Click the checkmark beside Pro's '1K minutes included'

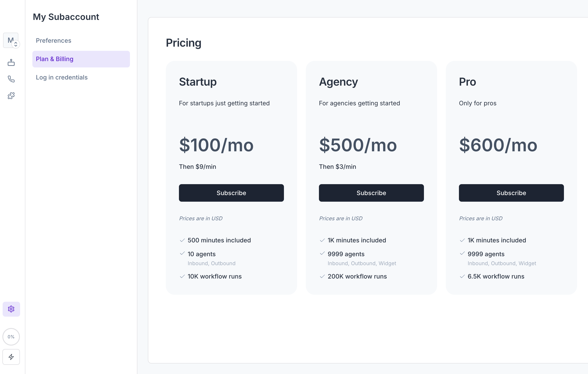point(462,240)
